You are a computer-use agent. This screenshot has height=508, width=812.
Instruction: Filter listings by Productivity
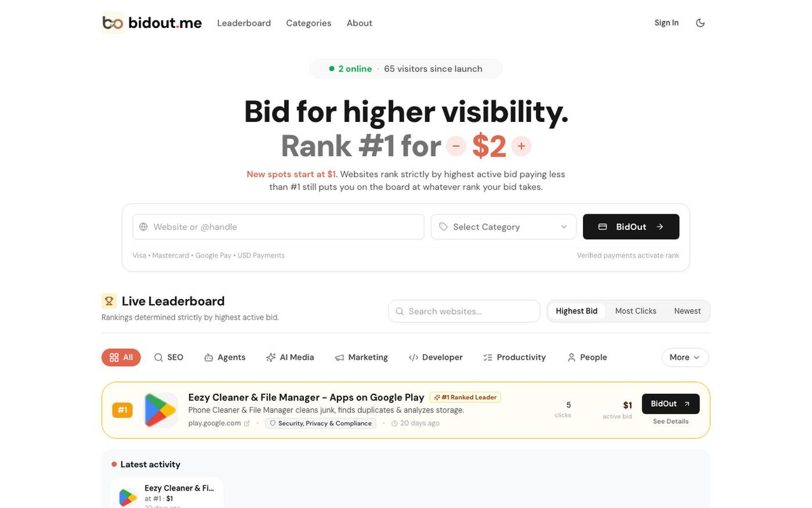point(514,357)
